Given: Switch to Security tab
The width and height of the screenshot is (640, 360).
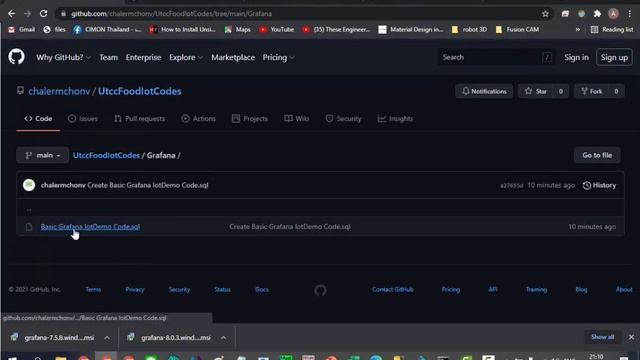Looking at the screenshot, I should [343, 119].
